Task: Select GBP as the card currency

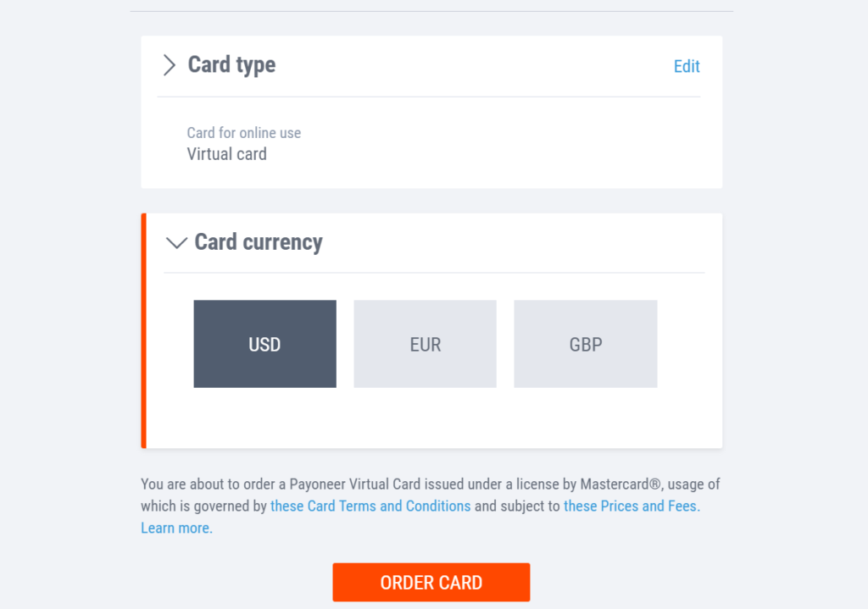Action: coord(585,344)
